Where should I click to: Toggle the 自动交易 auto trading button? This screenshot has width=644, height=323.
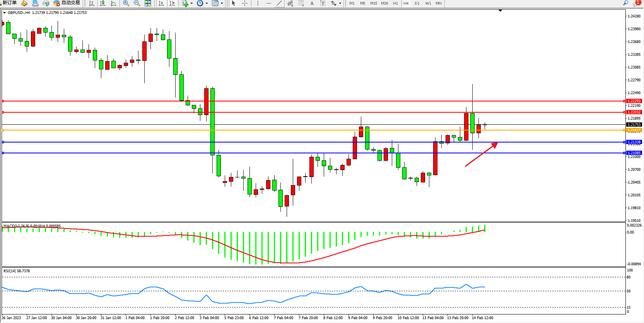pyautogui.click(x=67, y=3)
